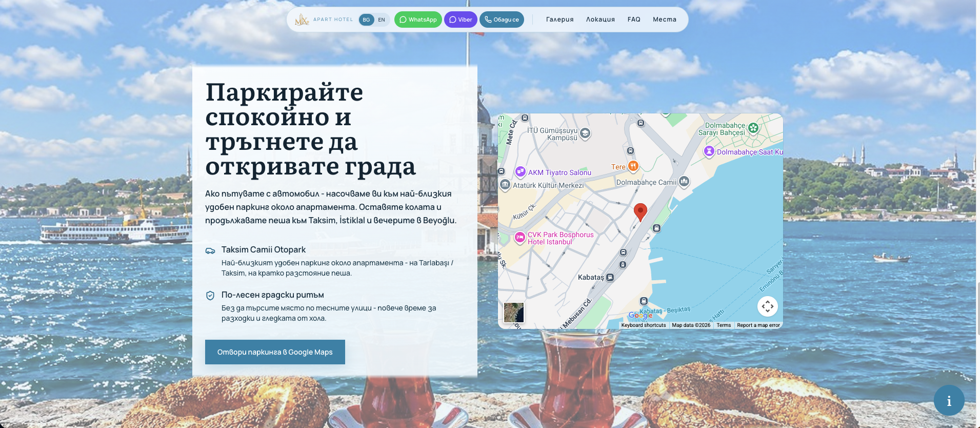The image size is (980, 428).
Task: Click Map data ©2026 text
Action: (x=691, y=325)
